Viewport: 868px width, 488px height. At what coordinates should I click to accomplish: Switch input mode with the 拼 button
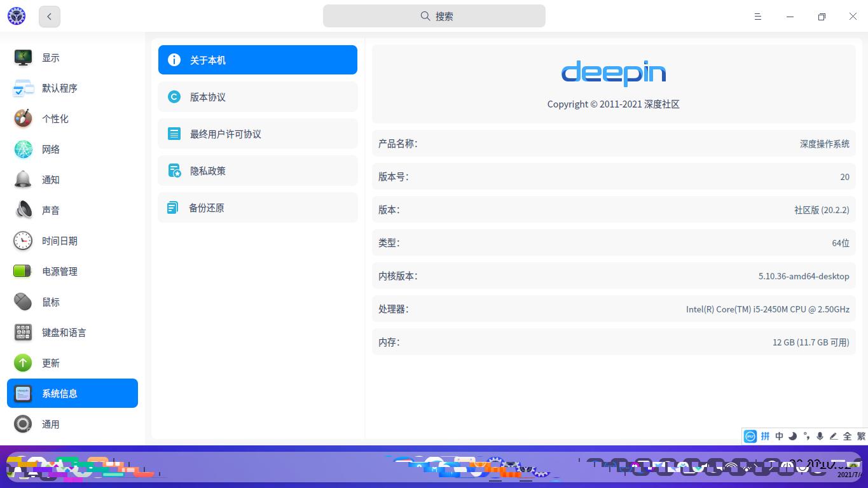[765, 436]
